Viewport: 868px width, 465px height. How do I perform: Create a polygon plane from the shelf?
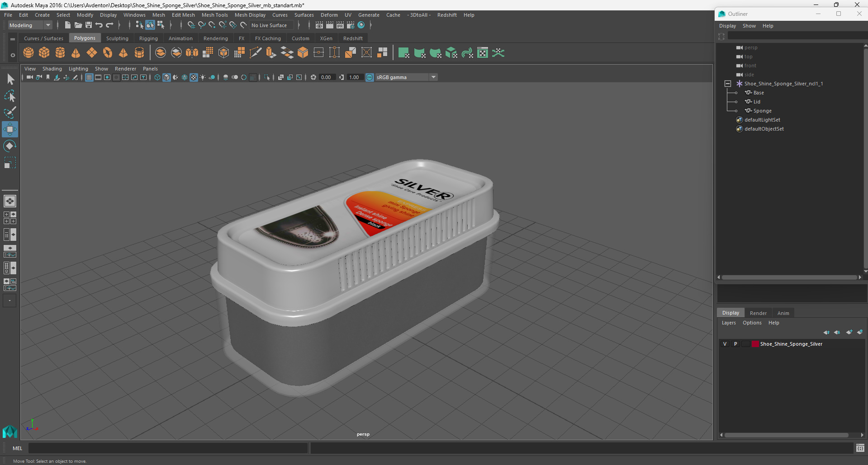tap(92, 53)
